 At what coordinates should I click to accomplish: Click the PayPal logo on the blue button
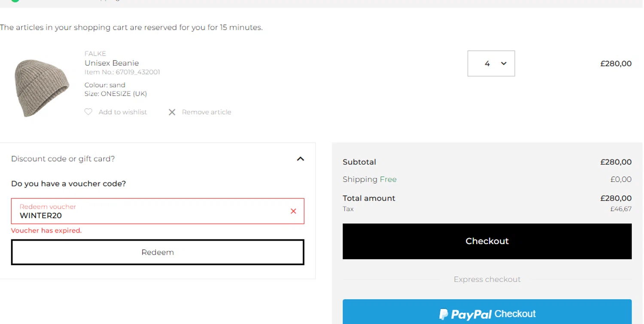[x=444, y=314]
